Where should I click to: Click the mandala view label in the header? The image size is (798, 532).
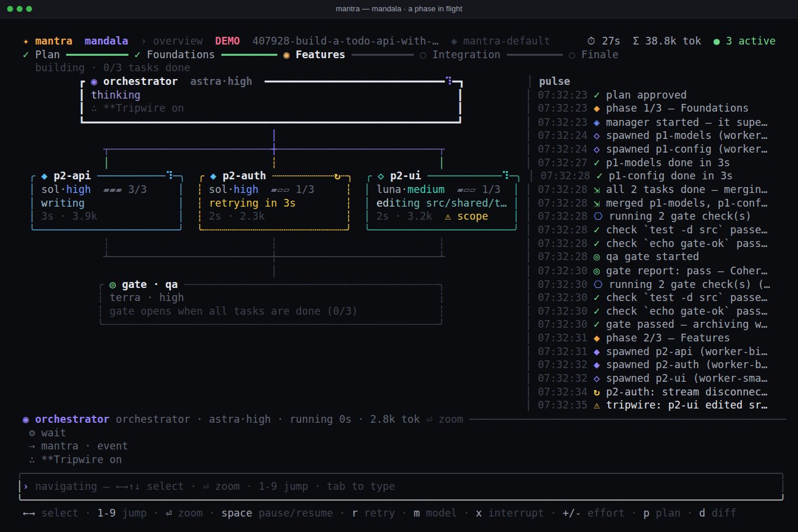click(106, 41)
